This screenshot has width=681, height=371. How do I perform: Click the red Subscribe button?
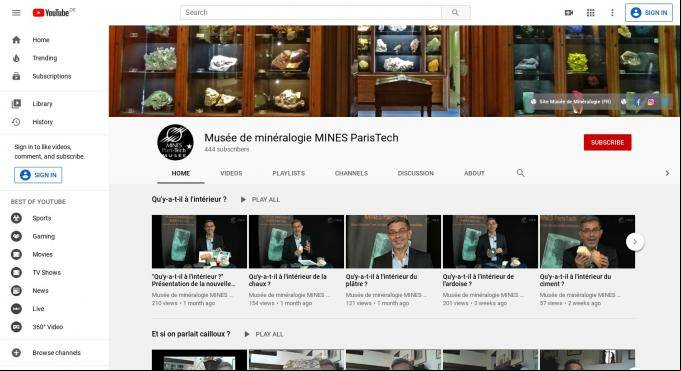tap(607, 142)
